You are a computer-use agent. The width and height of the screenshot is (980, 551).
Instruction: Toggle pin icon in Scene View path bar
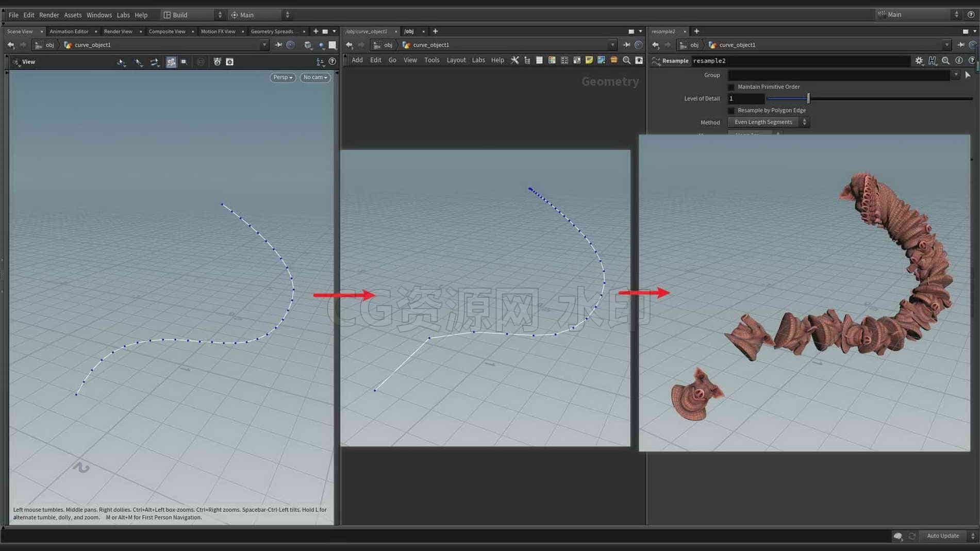click(278, 45)
